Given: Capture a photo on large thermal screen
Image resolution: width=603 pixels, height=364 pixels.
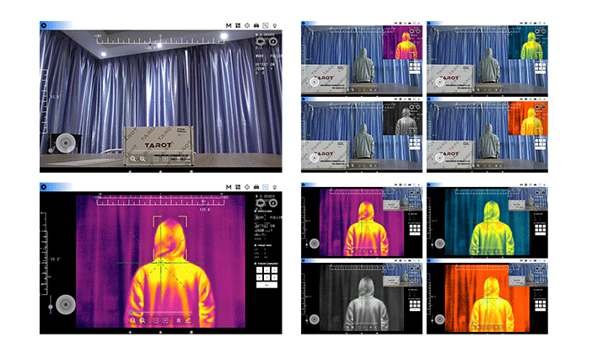Looking at the screenshot, I should [x=273, y=202].
